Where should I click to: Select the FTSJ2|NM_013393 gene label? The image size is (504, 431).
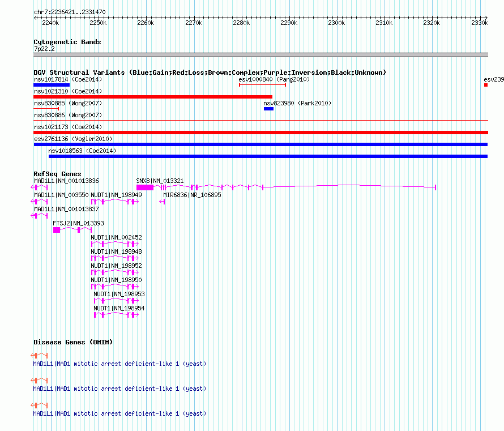(x=78, y=223)
